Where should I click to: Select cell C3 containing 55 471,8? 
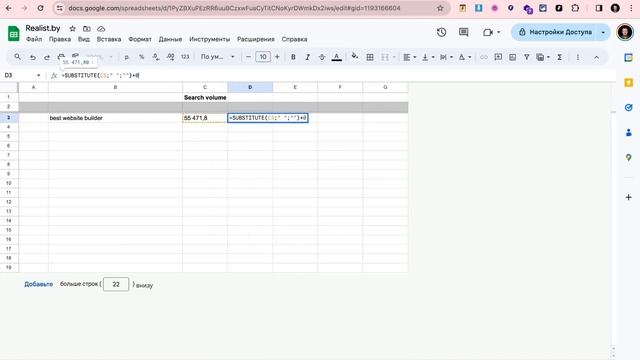click(205, 118)
